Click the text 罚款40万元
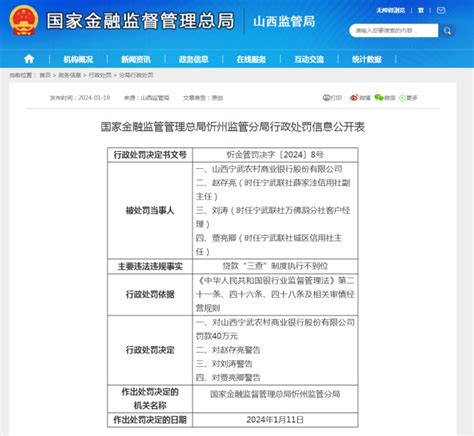The image size is (474, 436). coord(217,336)
